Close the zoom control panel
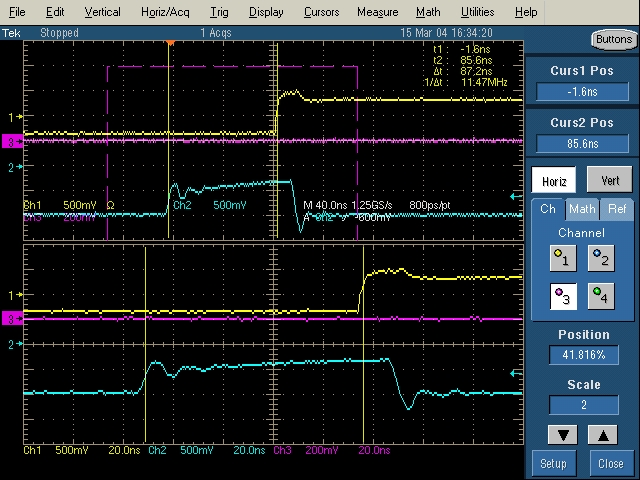This screenshot has width=640, height=480. coord(611,464)
